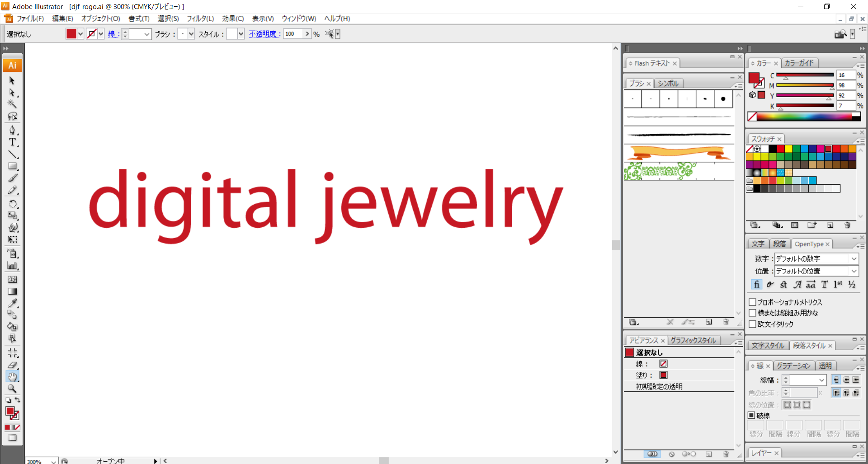
Task: Open the ウィンドウ(W) menu
Action: point(299,19)
